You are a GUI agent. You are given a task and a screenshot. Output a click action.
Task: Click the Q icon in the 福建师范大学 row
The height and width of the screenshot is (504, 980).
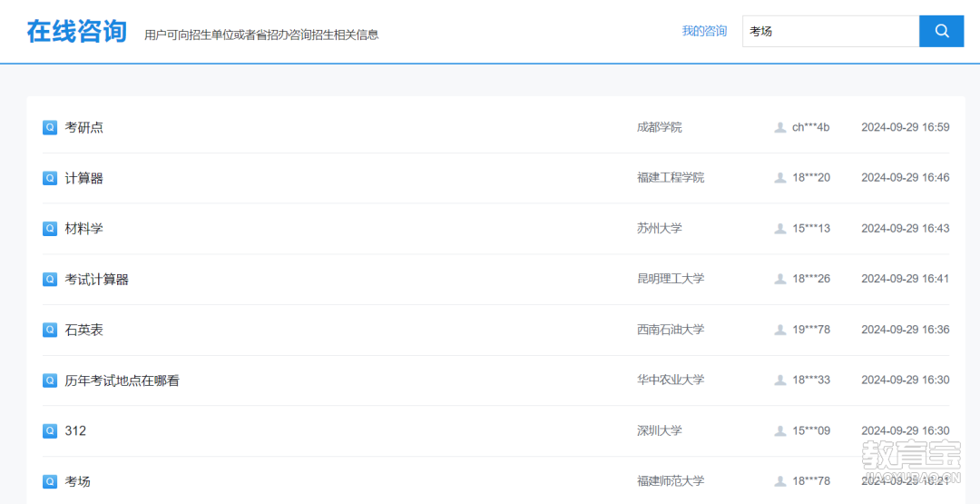tap(50, 481)
